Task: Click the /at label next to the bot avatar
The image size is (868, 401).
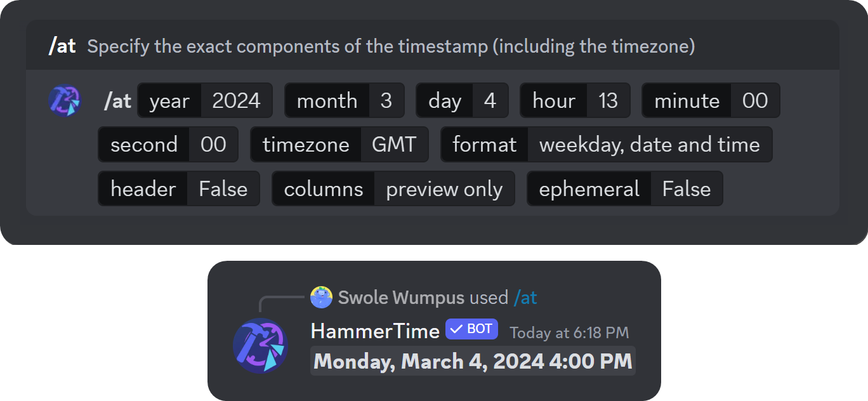Action: (x=117, y=100)
